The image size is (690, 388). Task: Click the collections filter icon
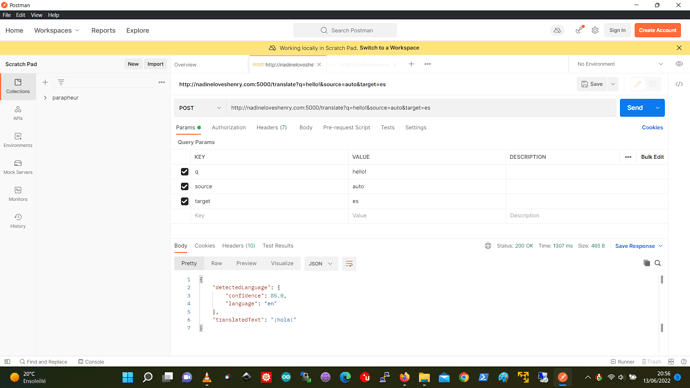[x=61, y=82]
